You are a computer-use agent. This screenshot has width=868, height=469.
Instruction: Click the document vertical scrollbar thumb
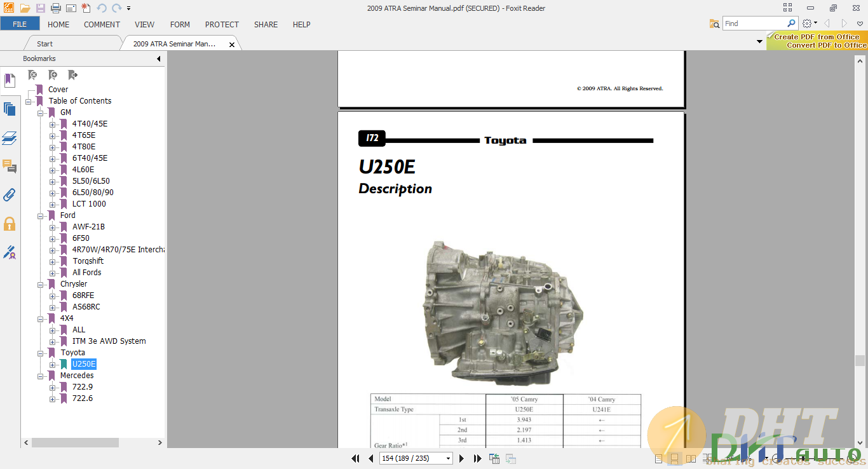point(860,360)
